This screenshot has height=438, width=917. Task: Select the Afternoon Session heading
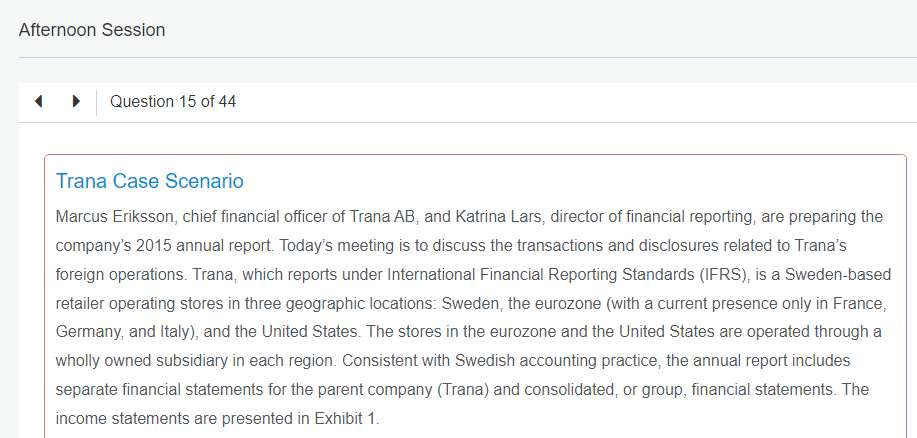tap(92, 30)
